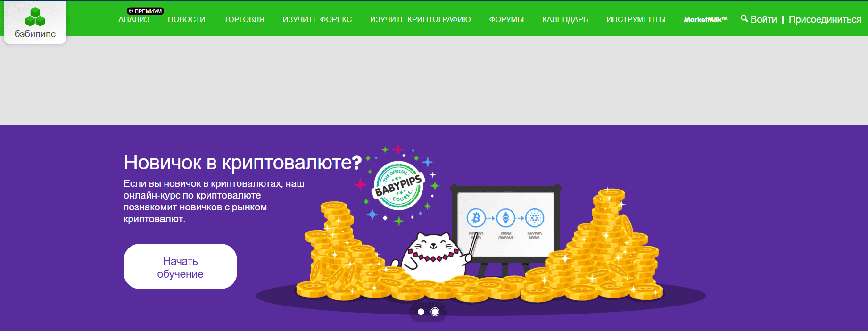Select the second carousel slide dot

point(435,312)
